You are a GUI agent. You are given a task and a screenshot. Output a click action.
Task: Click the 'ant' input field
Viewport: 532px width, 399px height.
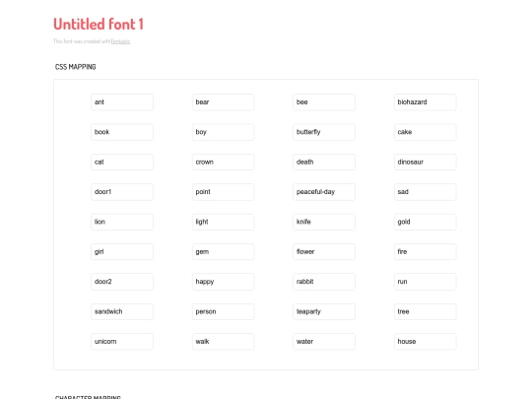[122, 102]
